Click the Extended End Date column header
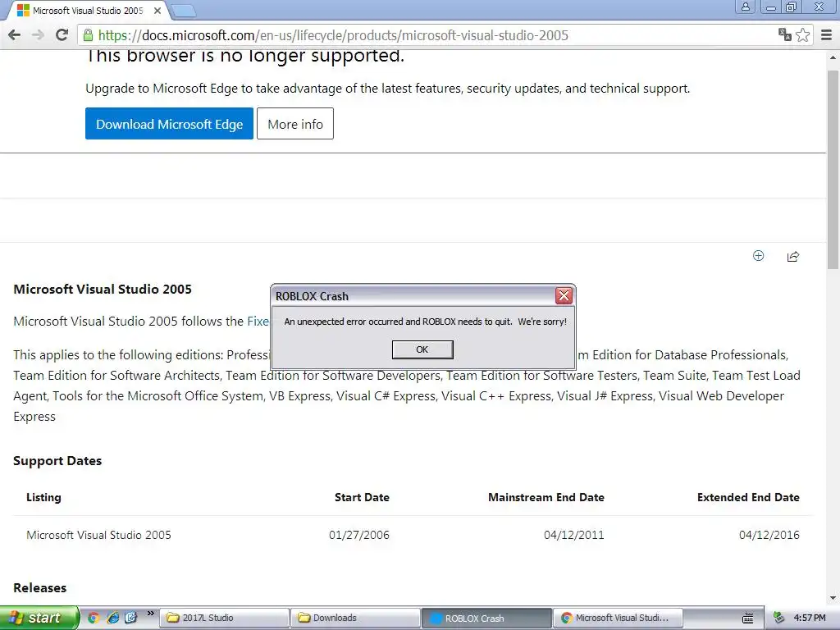Viewport: 840px width, 630px height. pos(748,497)
